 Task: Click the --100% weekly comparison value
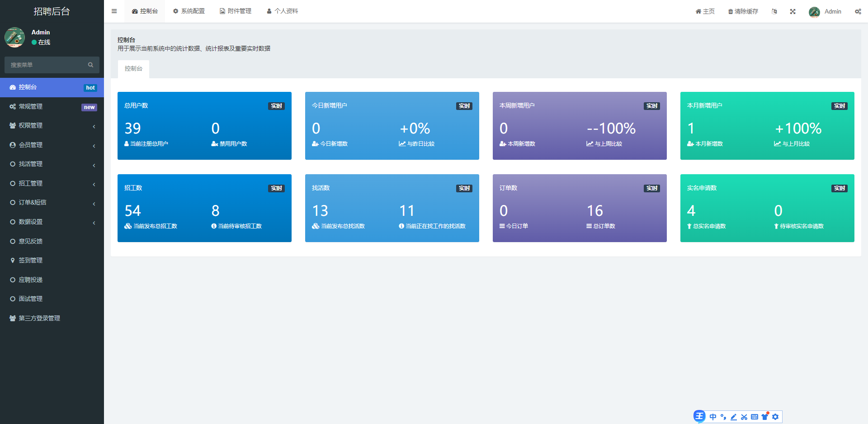click(x=611, y=129)
